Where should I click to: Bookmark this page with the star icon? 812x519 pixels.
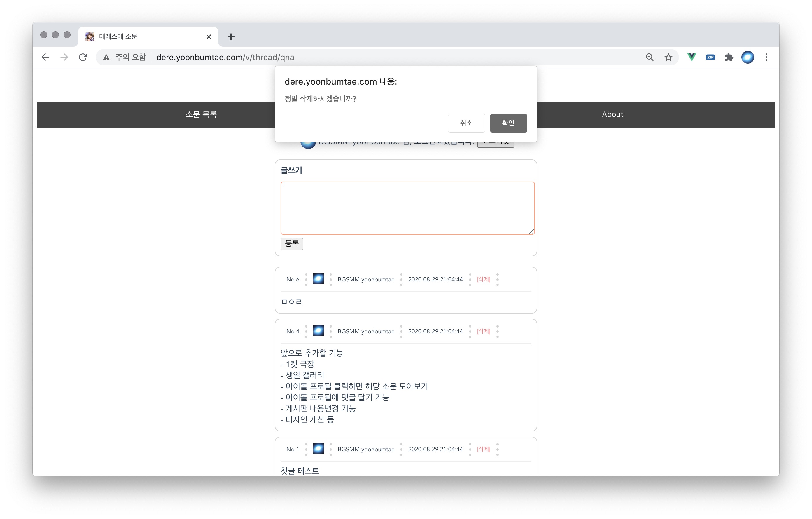coord(668,57)
